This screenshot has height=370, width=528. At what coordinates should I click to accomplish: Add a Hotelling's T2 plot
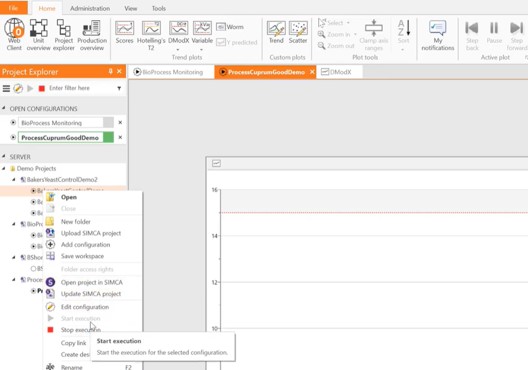pyautogui.click(x=151, y=35)
